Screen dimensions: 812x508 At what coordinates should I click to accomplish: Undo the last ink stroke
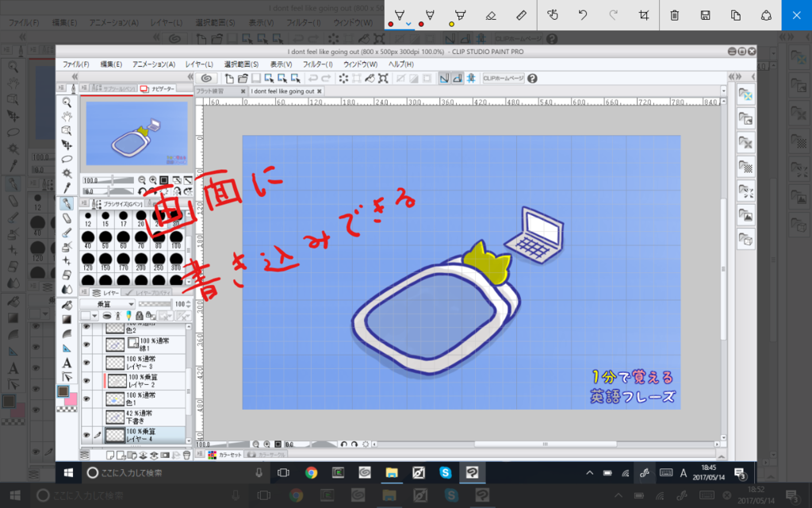(x=583, y=15)
